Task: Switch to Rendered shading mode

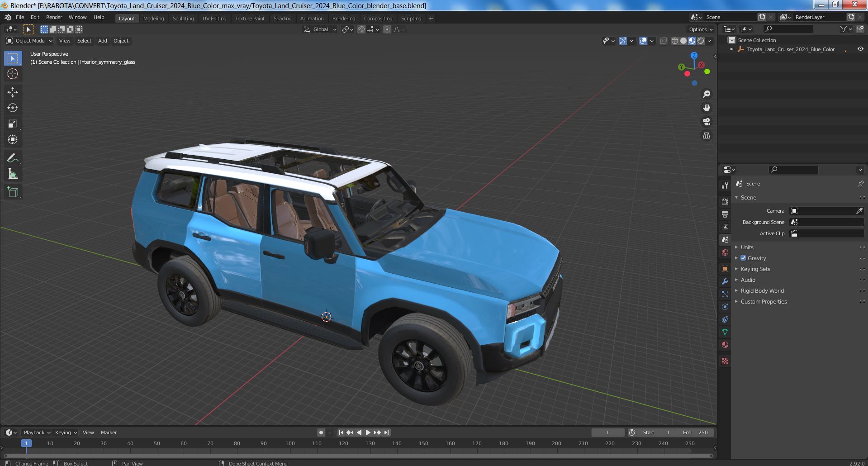Action: click(x=701, y=41)
